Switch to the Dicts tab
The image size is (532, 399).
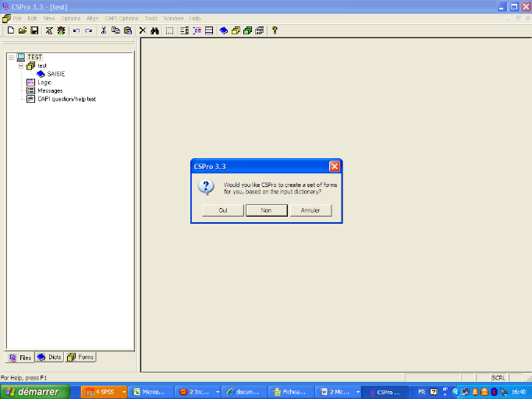click(x=50, y=357)
